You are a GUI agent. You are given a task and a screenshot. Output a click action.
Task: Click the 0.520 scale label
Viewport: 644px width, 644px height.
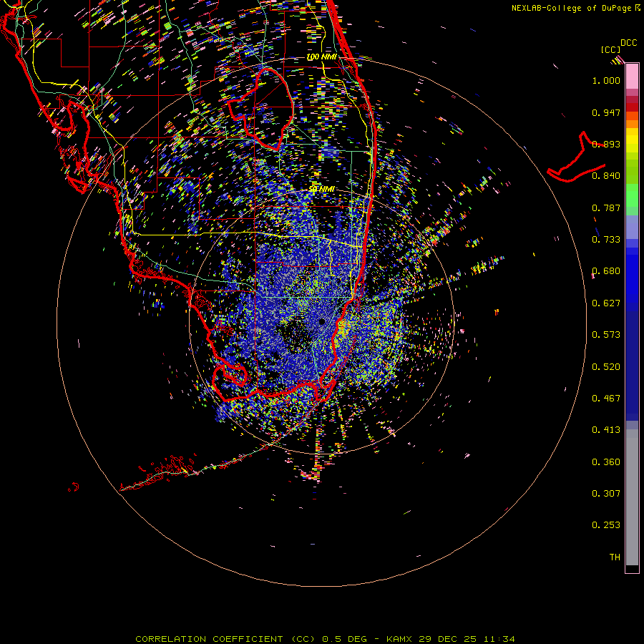coord(606,367)
